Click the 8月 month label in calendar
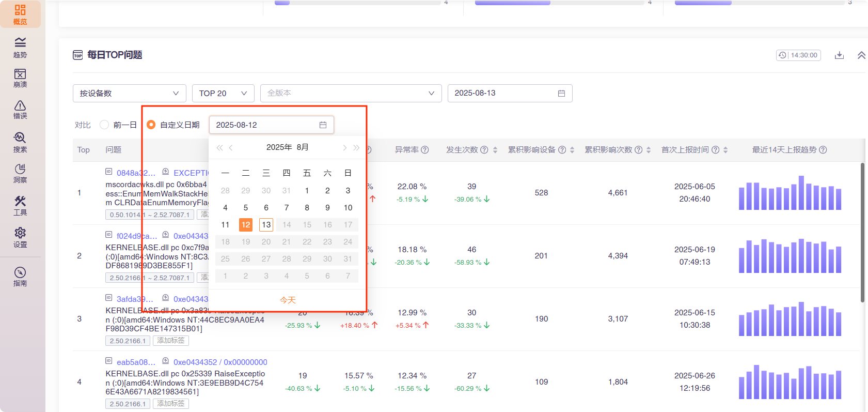The image size is (868, 412). (x=303, y=147)
